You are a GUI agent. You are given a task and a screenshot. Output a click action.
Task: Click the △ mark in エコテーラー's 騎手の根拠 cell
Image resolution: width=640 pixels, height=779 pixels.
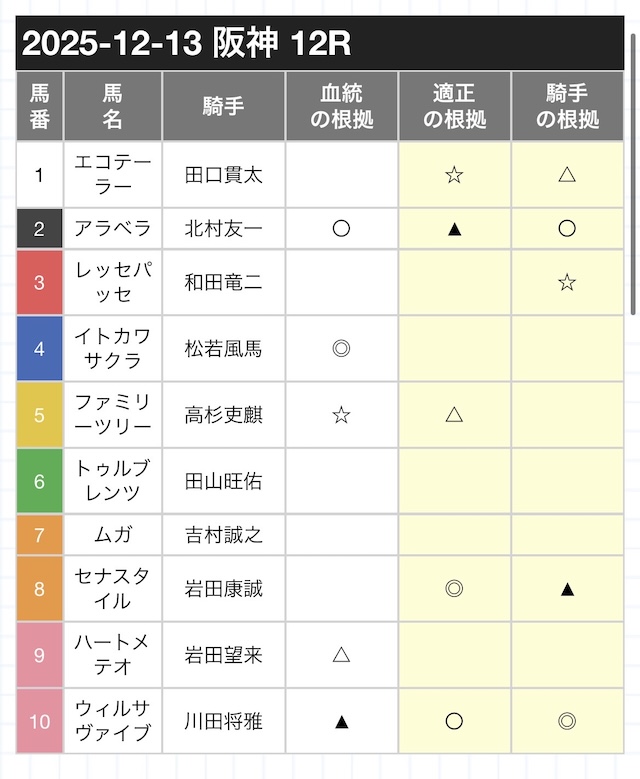pos(567,175)
